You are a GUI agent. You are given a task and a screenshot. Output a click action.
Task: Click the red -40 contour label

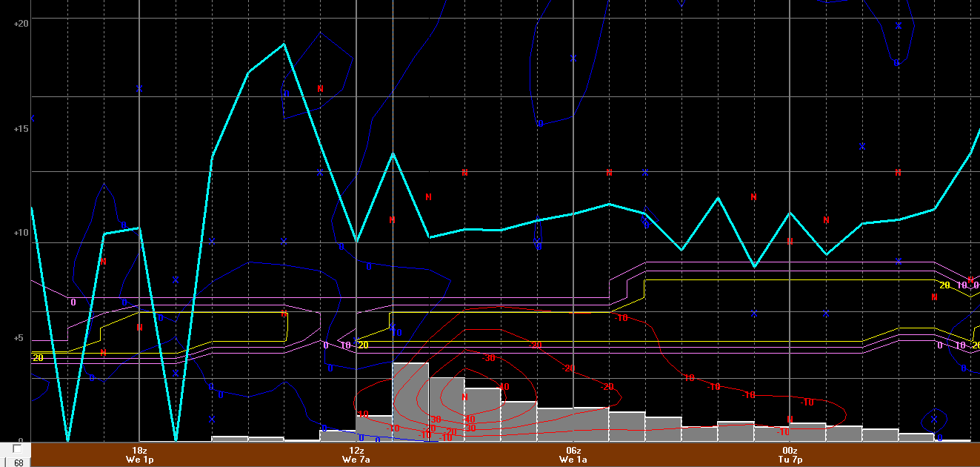[503, 387]
